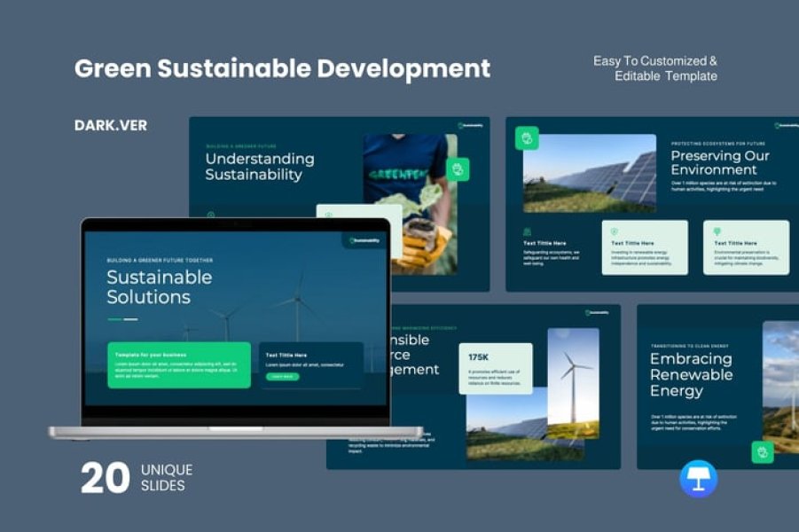The image size is (799, 532).
Task: Click the DARK.VER label
Action: tap(111, 126)
